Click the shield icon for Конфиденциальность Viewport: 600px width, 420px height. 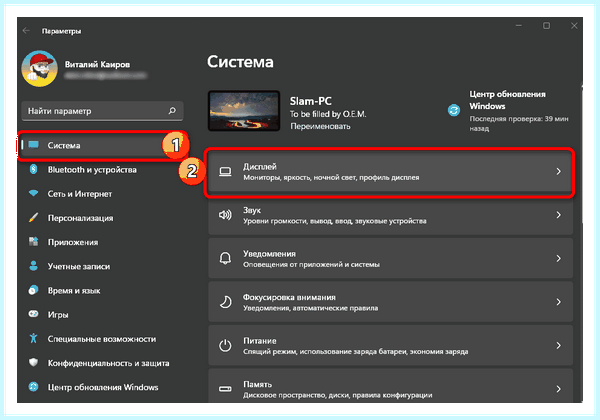click(x=34, y=362)
